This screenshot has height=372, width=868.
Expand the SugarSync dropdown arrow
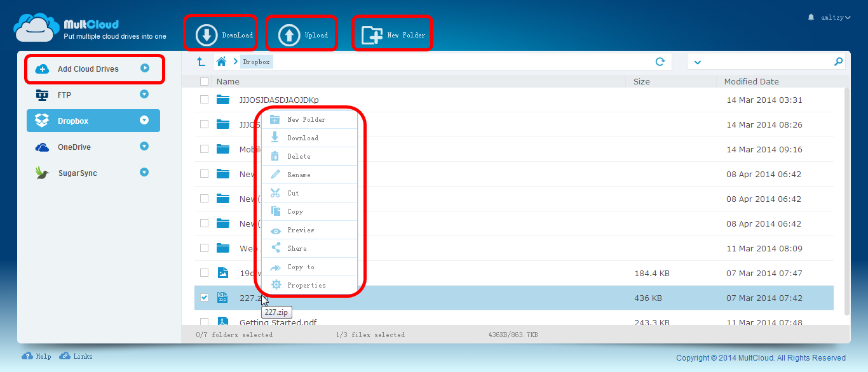(144, 172)
